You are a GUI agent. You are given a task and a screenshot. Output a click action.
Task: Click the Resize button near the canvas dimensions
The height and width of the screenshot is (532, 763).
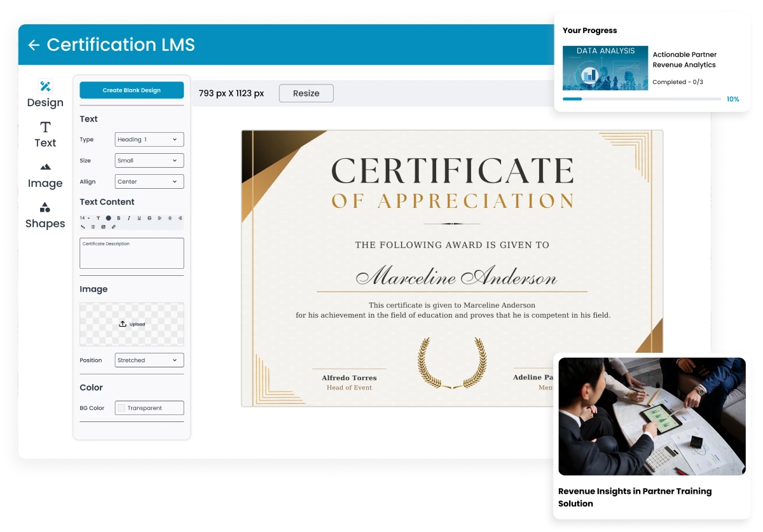point(306,93)
